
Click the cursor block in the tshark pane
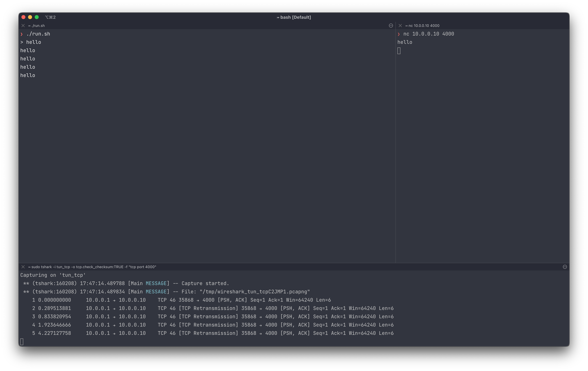click(22, 342)
